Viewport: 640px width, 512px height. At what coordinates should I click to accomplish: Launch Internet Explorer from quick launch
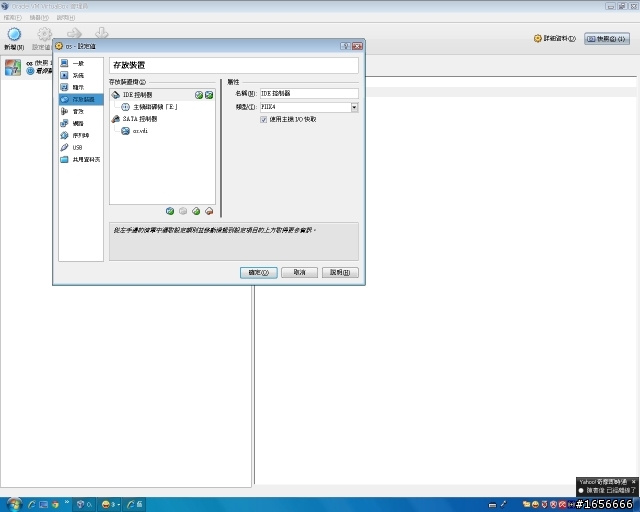[31, 505]
